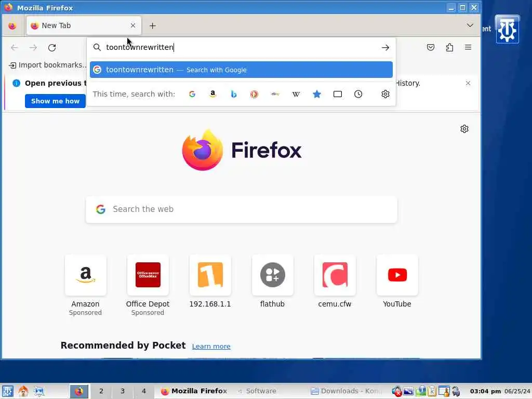Open the Firefox application menu hamburger
The width and height of the screenshot is (532, 399).
tap(468, 47)
